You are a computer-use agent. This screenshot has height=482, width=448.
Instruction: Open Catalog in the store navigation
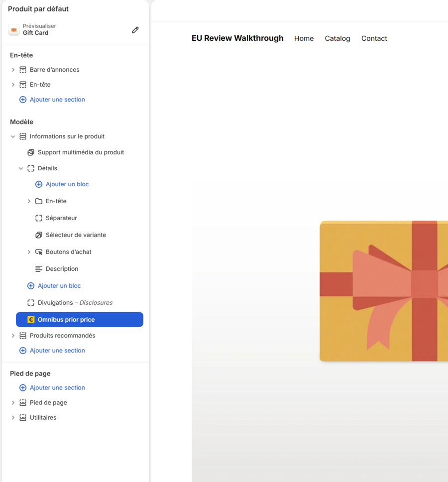[337, 38]
